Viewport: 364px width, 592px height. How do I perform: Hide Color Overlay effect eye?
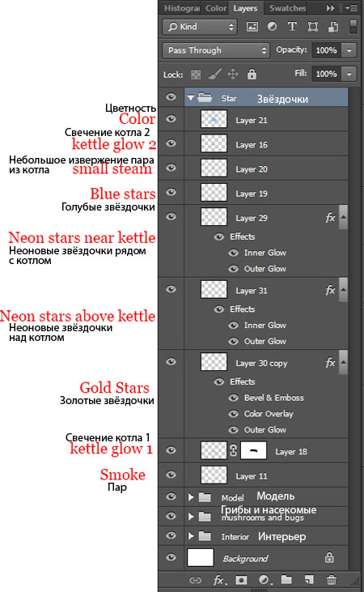pyautogui.click(x=234, y=414)
